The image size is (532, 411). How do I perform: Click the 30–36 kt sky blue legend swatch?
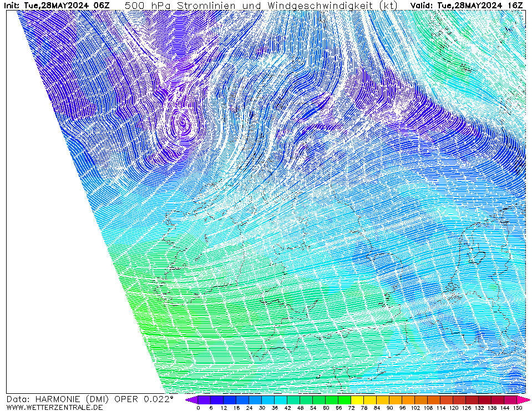click(x=268, y=400)
